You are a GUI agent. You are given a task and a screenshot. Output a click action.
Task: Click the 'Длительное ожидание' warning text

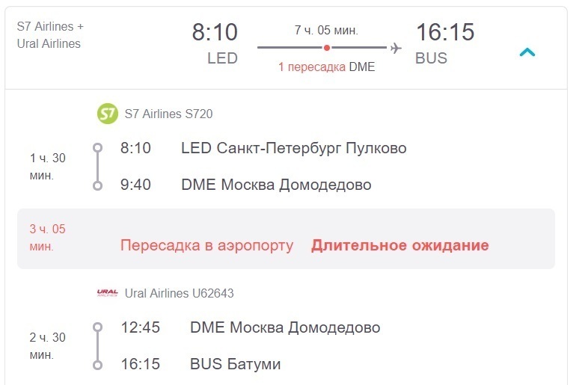tap(399, 245)
